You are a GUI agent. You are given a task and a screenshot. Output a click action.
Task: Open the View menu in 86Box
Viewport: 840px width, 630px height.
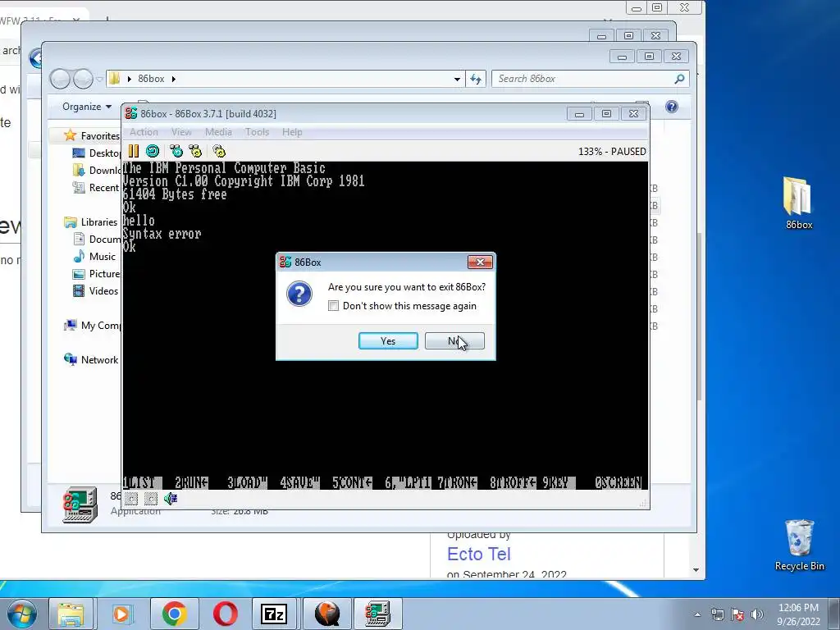(181, 132)
